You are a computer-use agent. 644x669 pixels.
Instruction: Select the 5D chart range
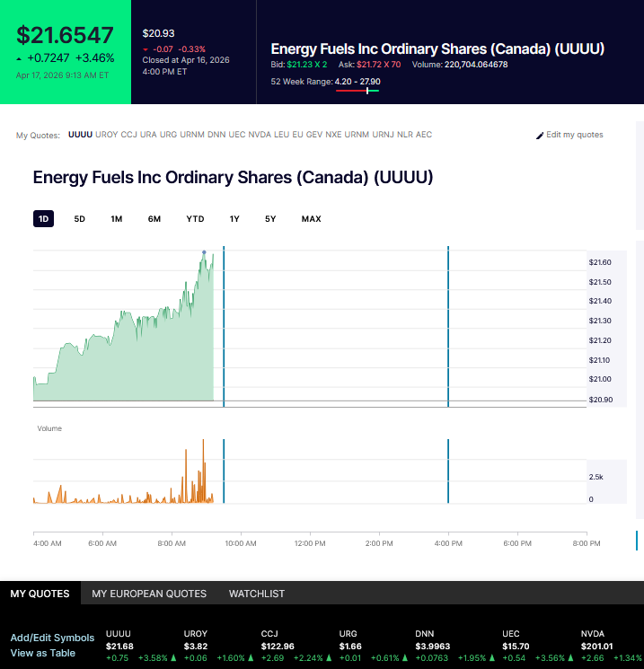(x=79, y=219)
